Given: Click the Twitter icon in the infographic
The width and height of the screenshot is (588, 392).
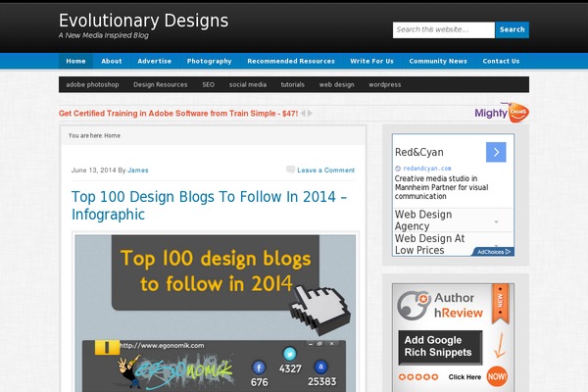Looking at the screenshot, I should tap(289, 354).
